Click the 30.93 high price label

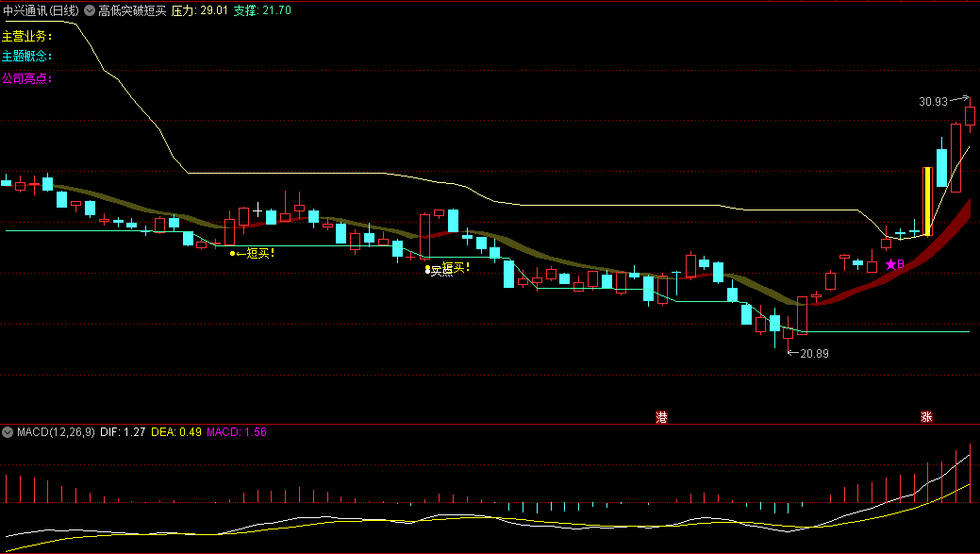(933, 101)
